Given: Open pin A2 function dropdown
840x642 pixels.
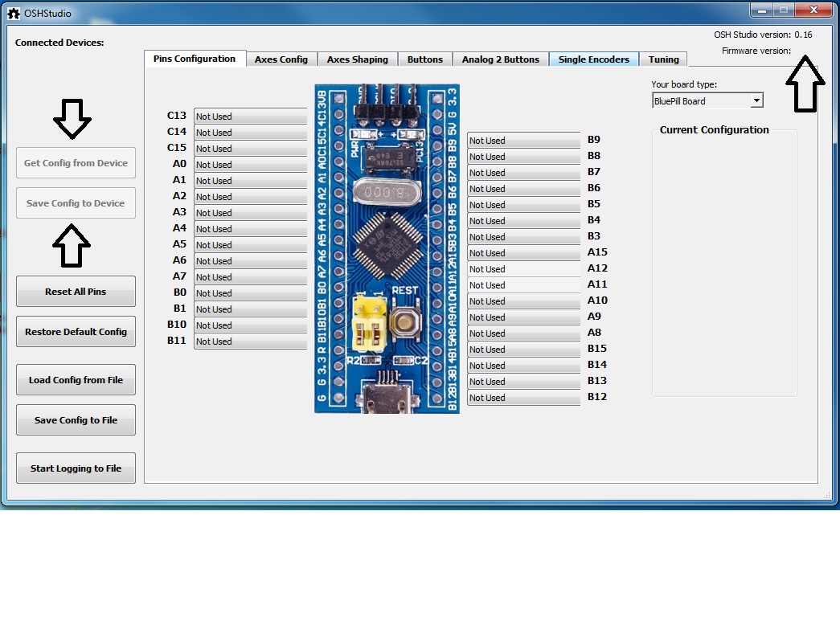Looking at the screenshot, I should coord(250,197).
